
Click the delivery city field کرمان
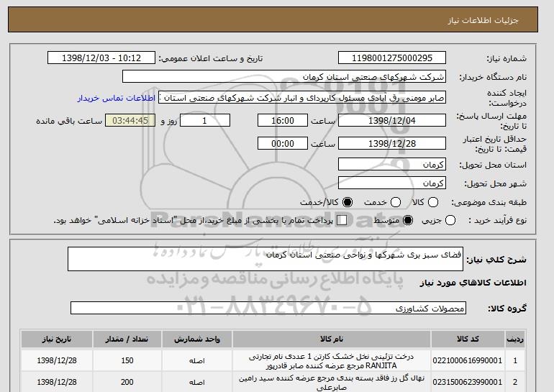392,183
